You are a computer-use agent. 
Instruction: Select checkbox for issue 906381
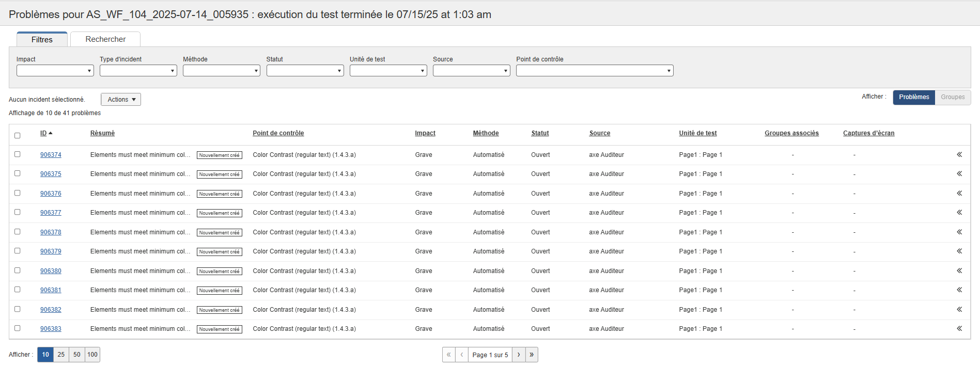tap(18, 290)
